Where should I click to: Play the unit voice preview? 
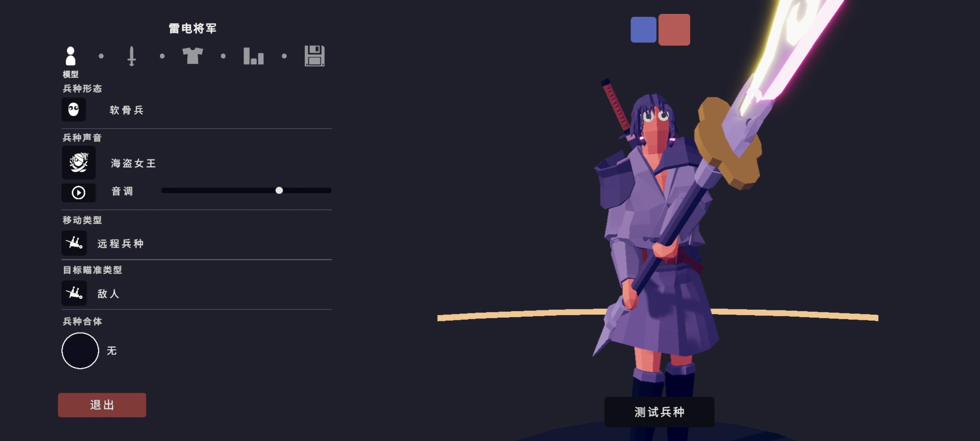[x=79, y=193]
